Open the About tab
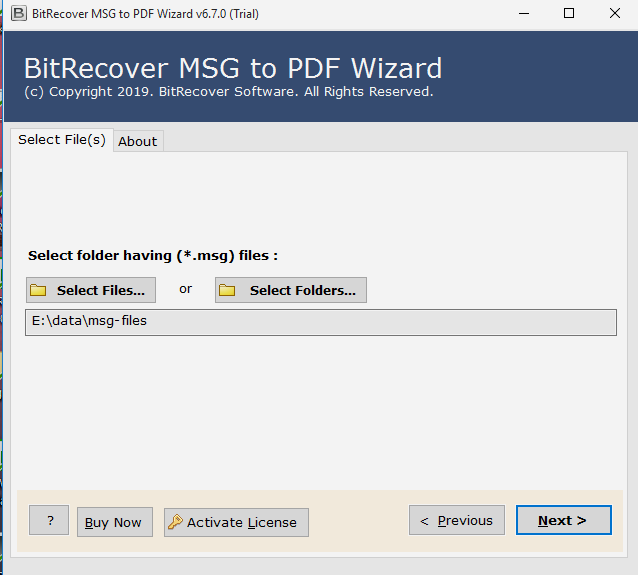 pos(138,141)
